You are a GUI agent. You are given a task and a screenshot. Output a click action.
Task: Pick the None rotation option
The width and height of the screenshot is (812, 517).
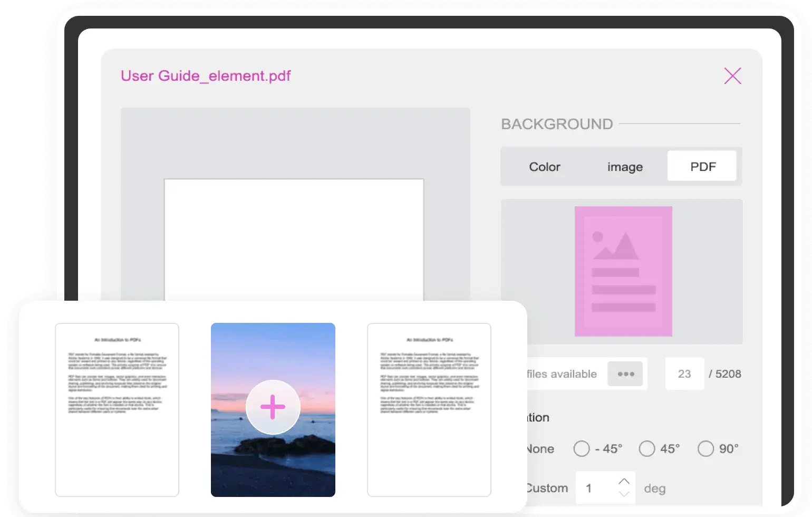click(x=540, y=449)
